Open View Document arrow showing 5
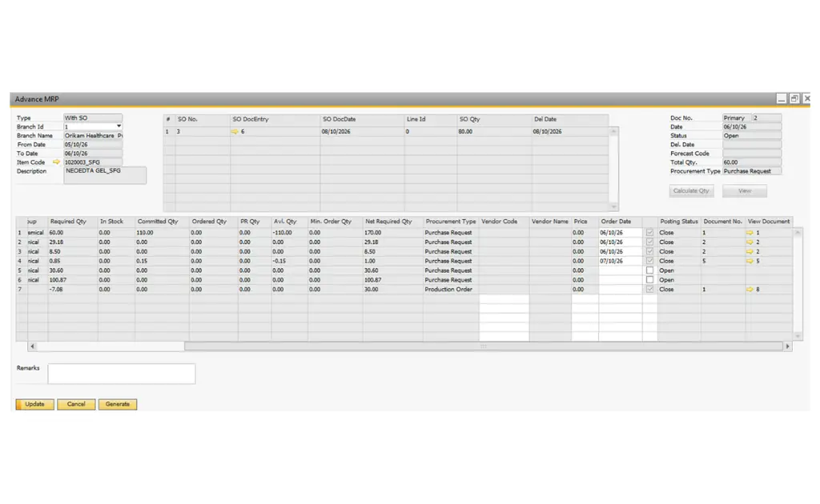 click(750, 261)
